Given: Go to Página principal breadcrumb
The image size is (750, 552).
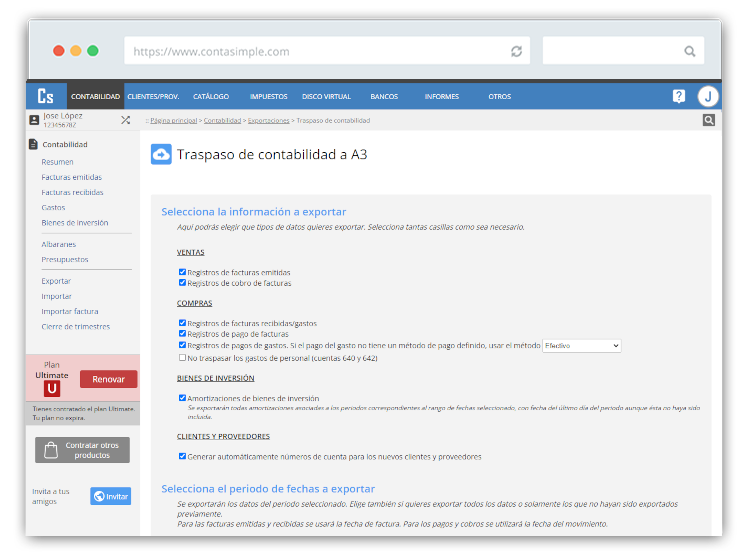Looking at the screenshot, I should pyautogui.click(x=174, y=121).
